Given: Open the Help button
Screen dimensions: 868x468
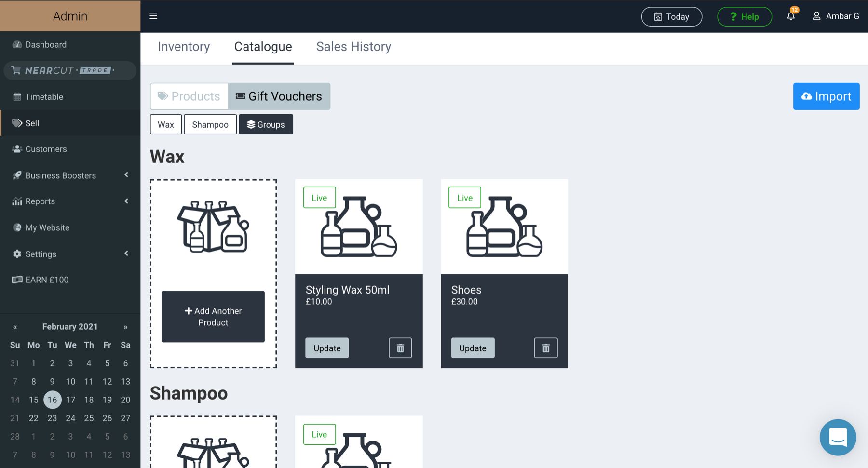Looking at the screenshot, I should pyautogui.click(x=744, y=16).
